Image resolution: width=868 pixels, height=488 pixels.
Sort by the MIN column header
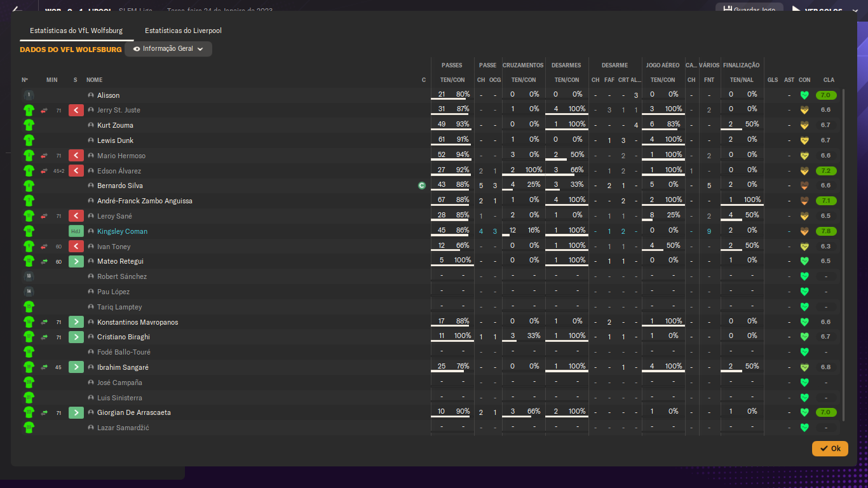click(x=52, y=80)
